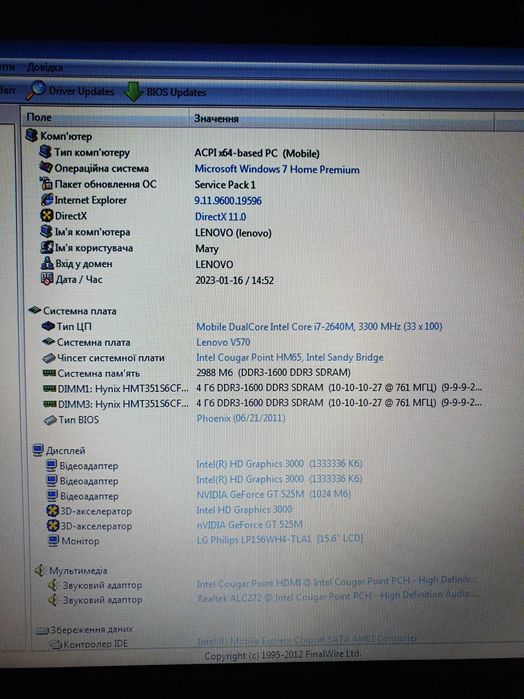Screen dimensions: 524x699
Task: Click the Збереження даних section icon
Action: [x=42, y=630]
